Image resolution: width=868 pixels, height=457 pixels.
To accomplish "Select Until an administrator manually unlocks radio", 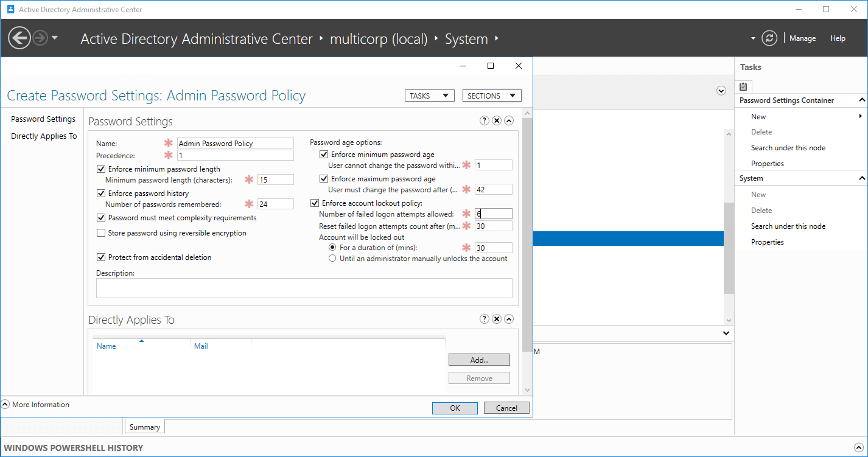I will 332,259.
